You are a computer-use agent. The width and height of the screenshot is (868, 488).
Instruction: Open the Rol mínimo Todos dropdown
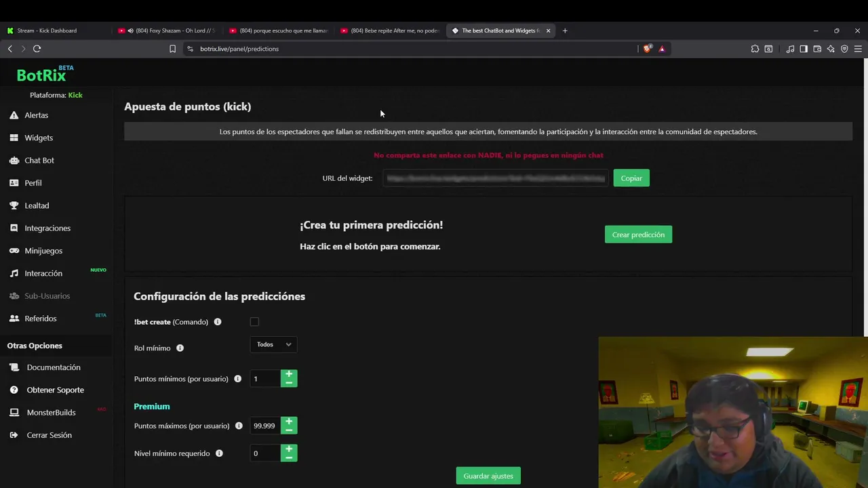click(x=274, y=344)
